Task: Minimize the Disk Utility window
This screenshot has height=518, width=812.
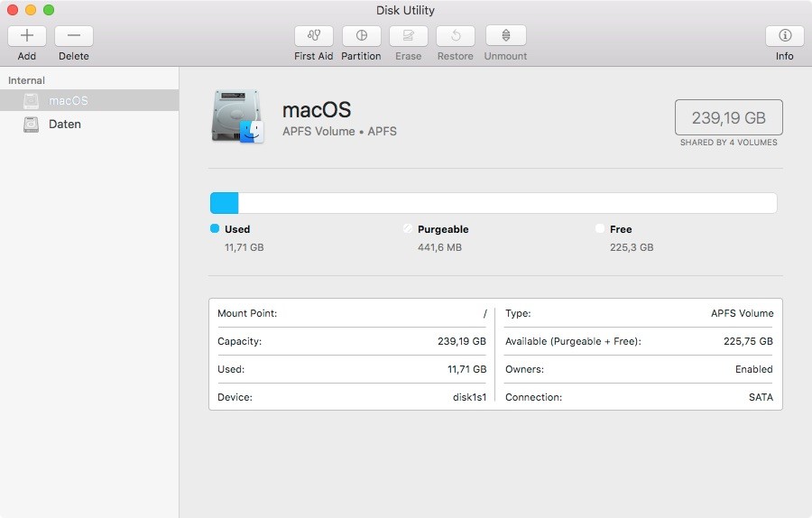Action: (x=31, y=10)
